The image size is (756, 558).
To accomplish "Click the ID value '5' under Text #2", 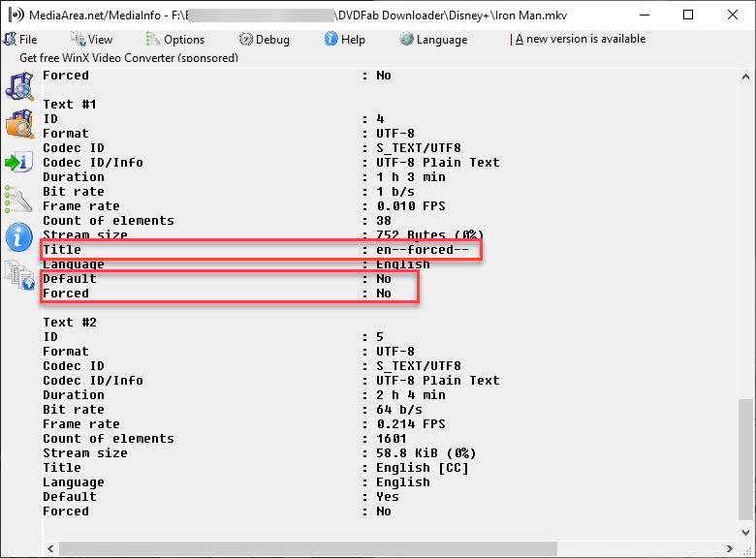I will (x=380, y=336).
